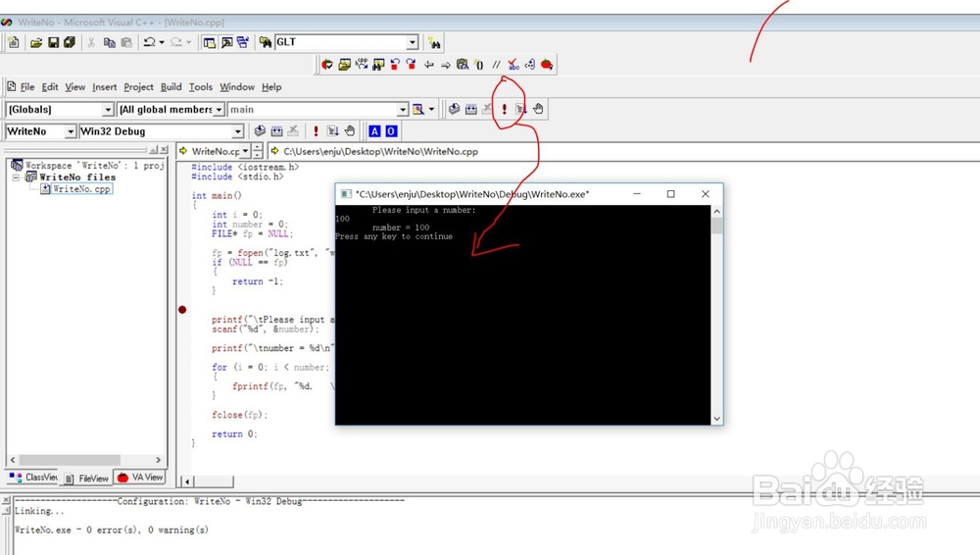Viewport: 980px width, 555px height.
Task: Open the WriteNo.cpp file list dropdown
Action: (x=246, y=151)
